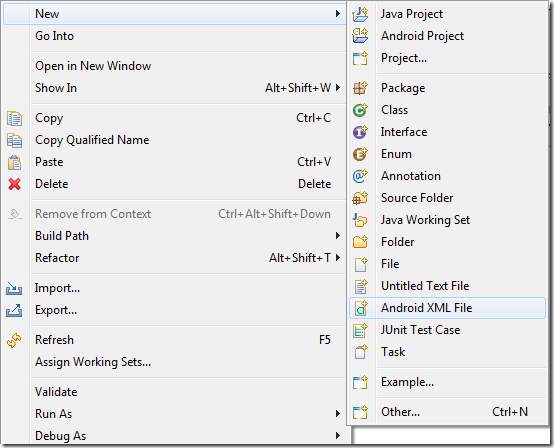Select Android XML File menu entry
The height and width of the screenshot is (448, 554).
pyautogui.click(x=447, y=308)
